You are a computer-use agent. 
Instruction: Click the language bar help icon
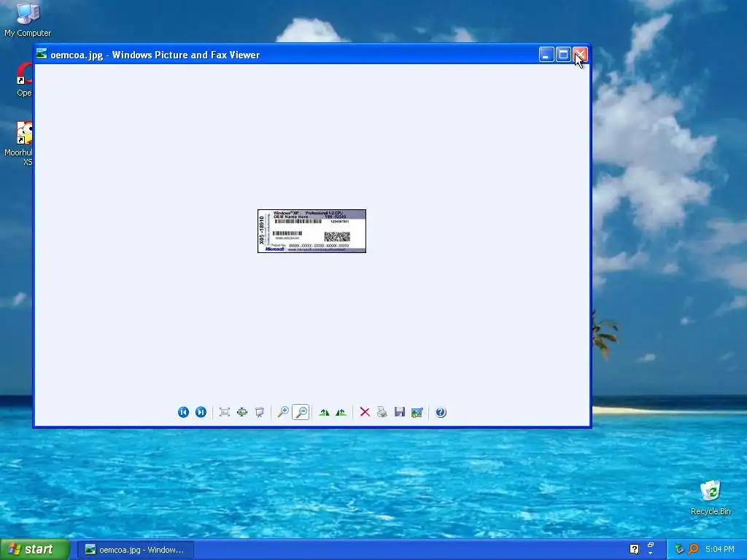coord(634,549)
